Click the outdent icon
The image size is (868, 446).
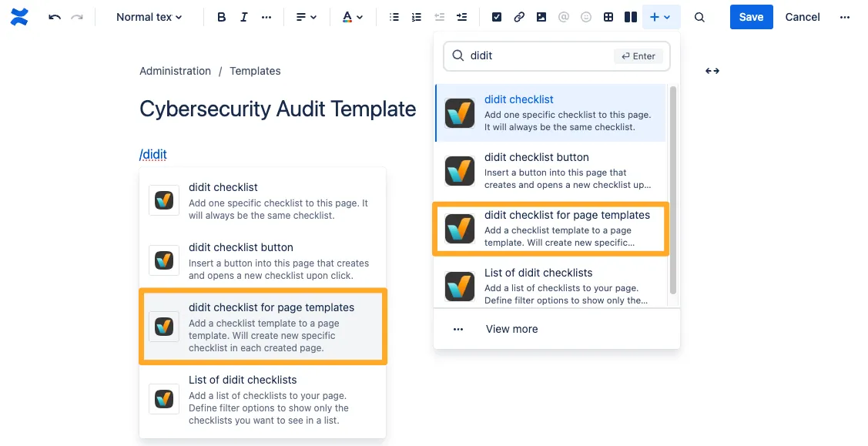tap(440, 17)
